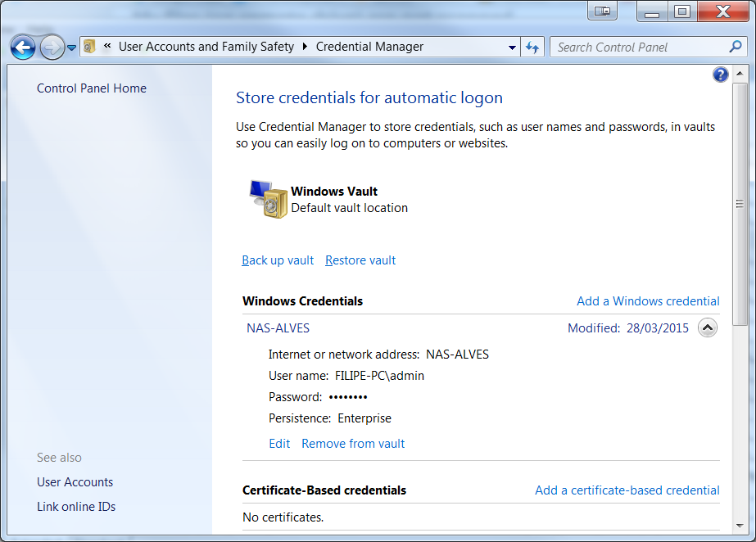Add a Windows credential
The image size is (756, 542).
pos(648,301)
